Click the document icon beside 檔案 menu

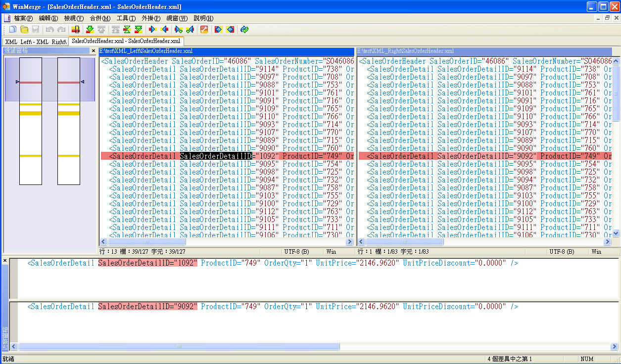[x=7, y=18]
